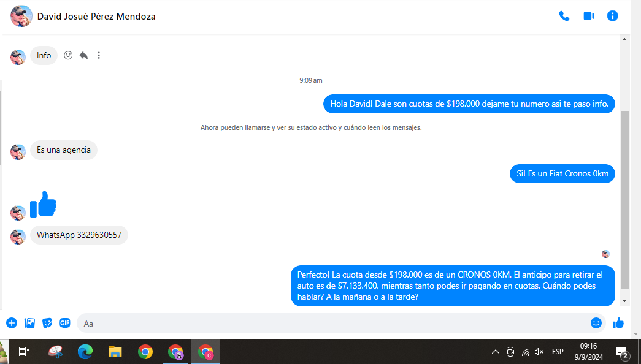Screen dimensions: 641x364
Task: Start a video call with David
Action: click(x=589, y=16)
